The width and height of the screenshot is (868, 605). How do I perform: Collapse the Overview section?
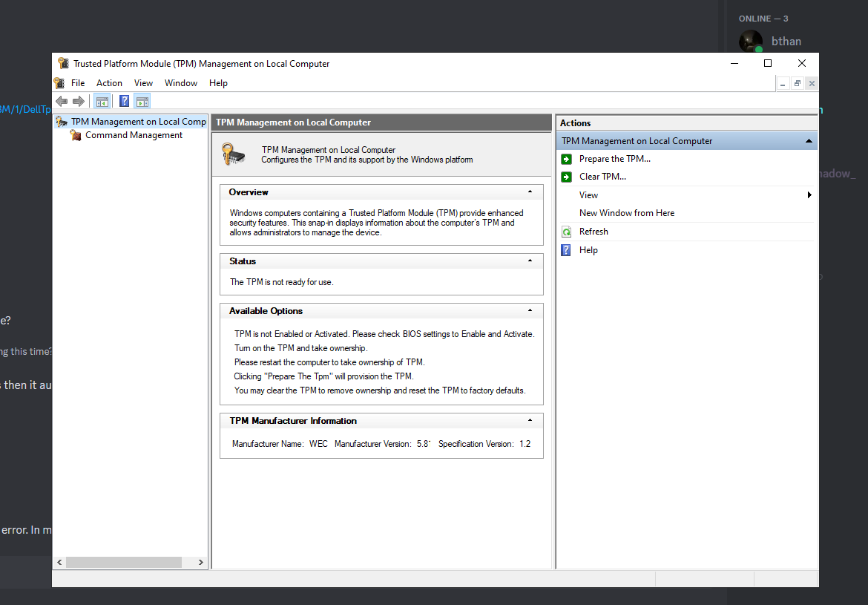[530, 192]
